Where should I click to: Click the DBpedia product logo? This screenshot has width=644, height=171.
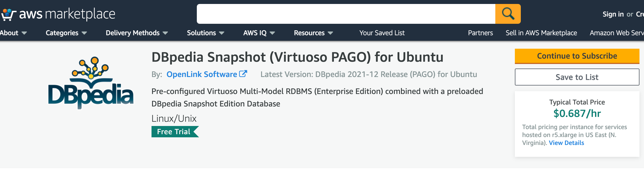(91, 83)
